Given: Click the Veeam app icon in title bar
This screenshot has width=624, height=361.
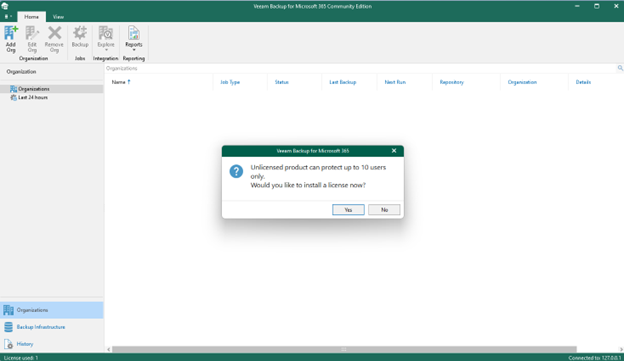Looking at the screenshot, I should [5, 6].
